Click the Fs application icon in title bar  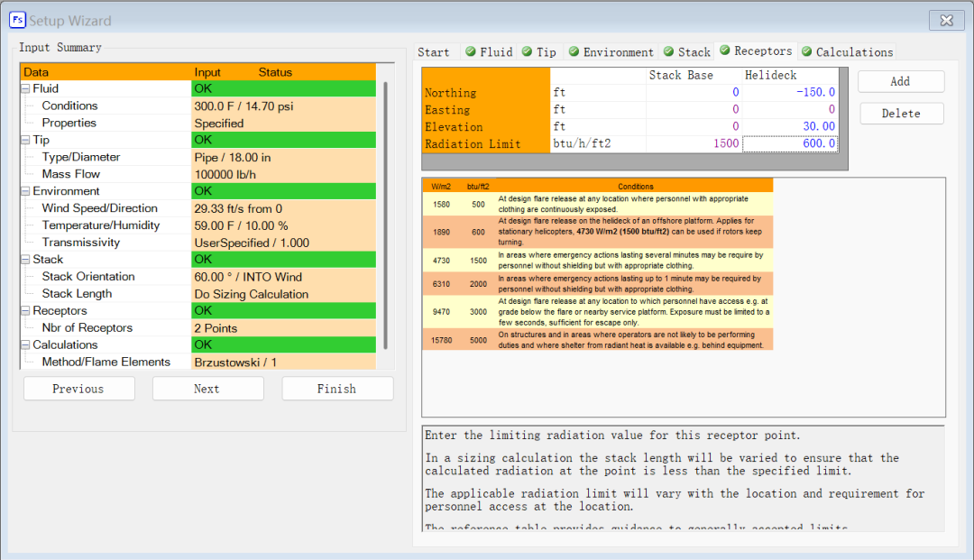(17, 20)
